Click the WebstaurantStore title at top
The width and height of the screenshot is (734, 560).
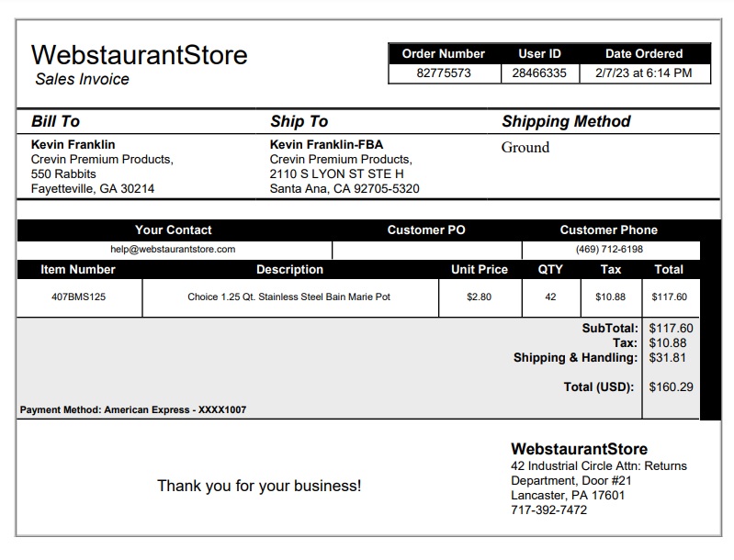139,55
